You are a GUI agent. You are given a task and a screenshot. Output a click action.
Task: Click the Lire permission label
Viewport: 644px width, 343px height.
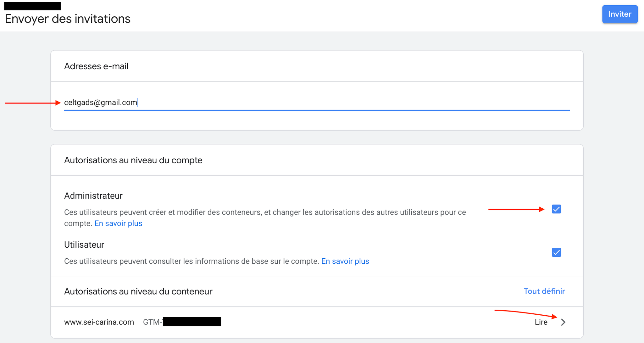(x=541, y=322)
